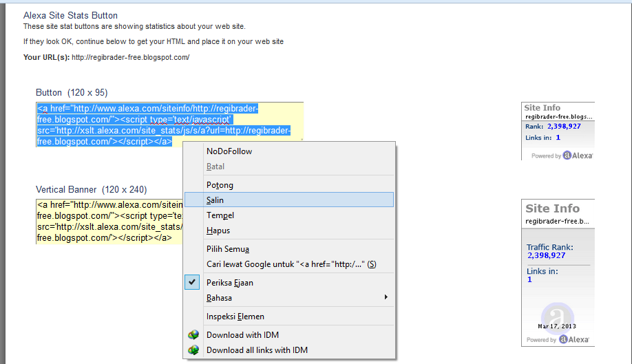
Task: Click Pilih Semua menu entry
Action: coord(289,249)
